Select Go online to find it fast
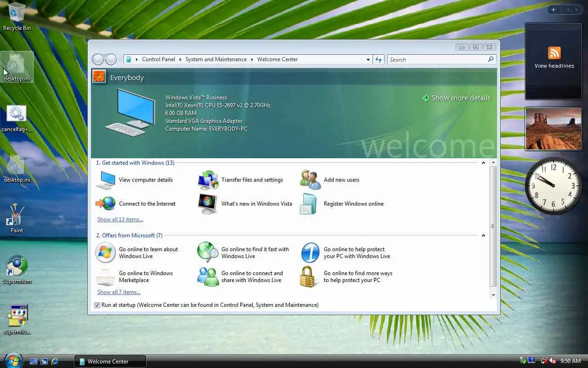Screen dimensions: 588x368 point(243,253)
